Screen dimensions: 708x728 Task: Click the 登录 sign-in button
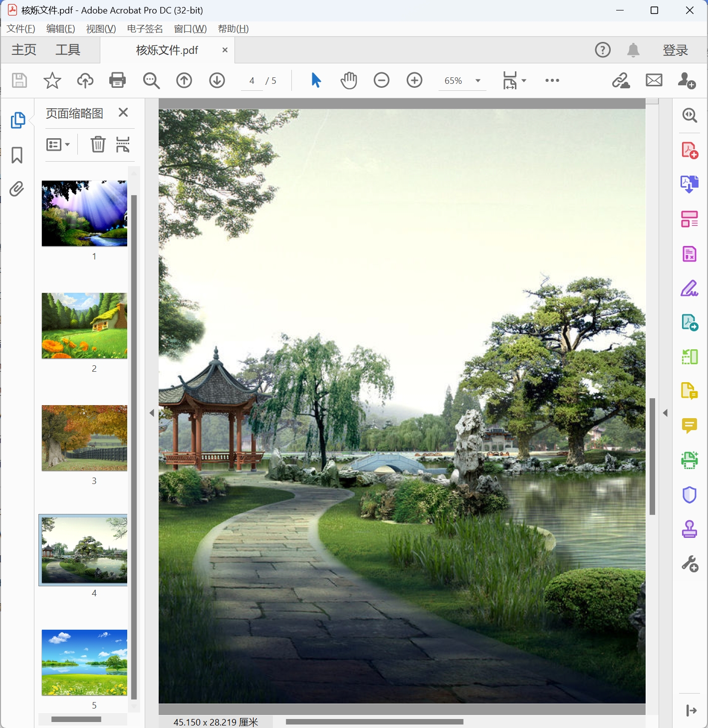point(675,50)
